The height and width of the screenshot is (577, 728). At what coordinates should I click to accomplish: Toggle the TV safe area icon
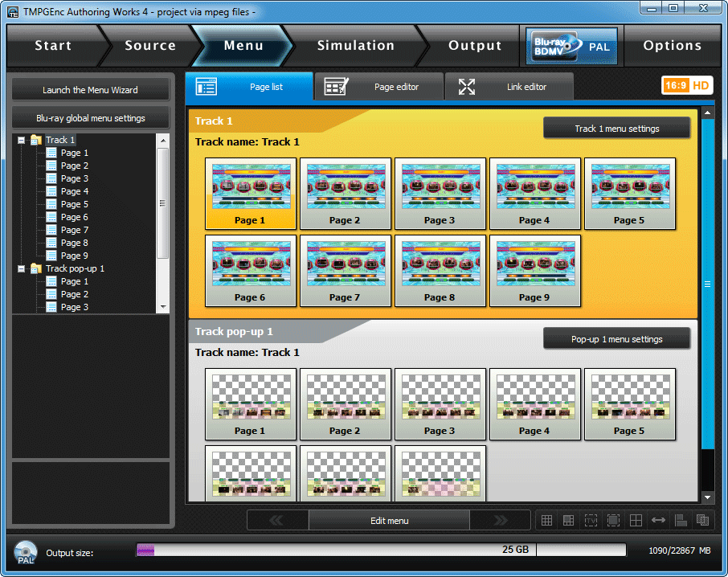591,521
